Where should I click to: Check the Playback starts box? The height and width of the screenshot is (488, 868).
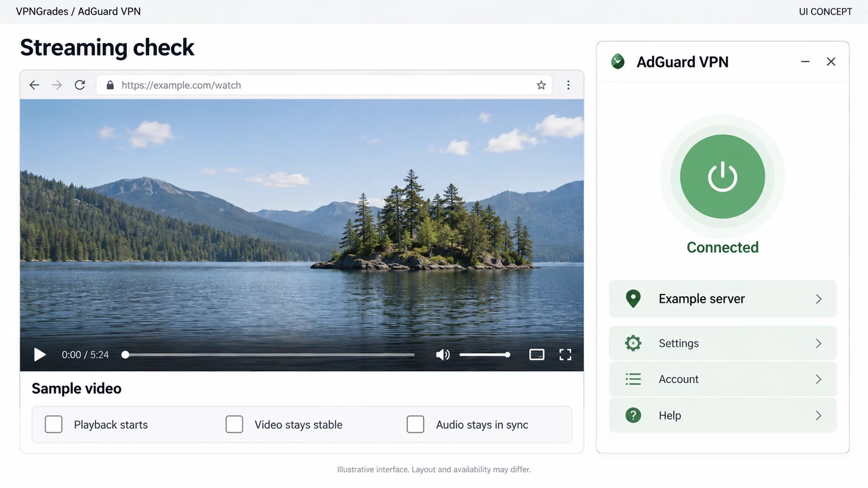click(54, 424)
